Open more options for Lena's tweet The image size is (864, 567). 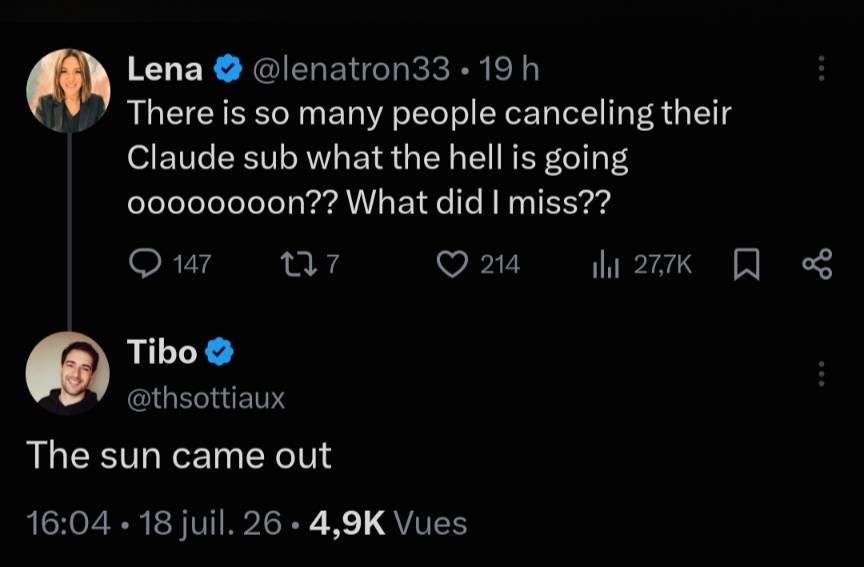click(x=822, y=69)
